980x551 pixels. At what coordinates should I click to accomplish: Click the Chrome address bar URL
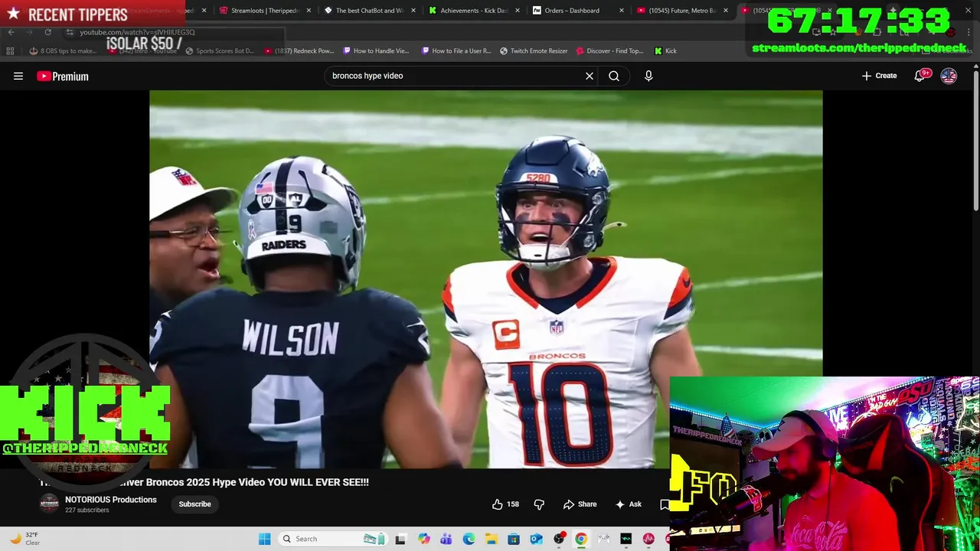click(138, 32)
